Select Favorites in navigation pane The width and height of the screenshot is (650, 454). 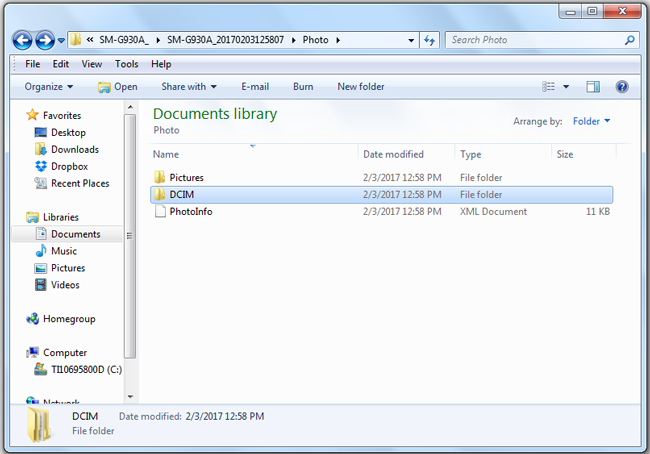point(53,115)
